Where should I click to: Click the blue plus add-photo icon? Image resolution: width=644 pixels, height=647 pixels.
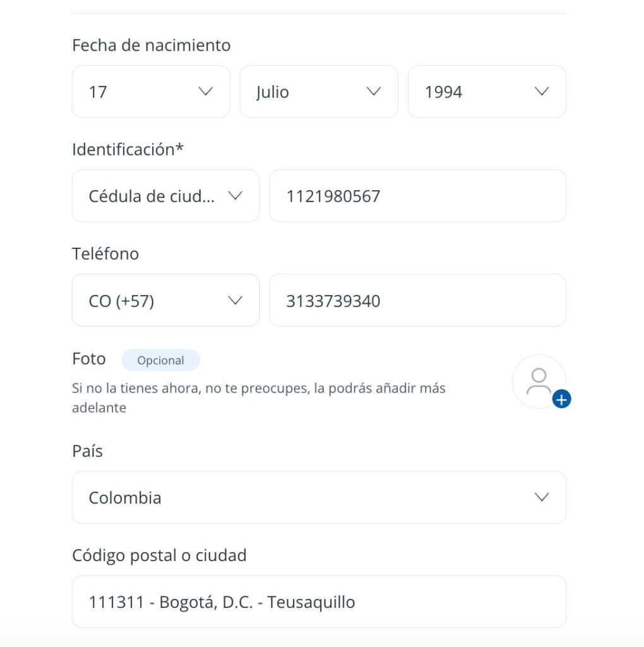coord(561,399)
